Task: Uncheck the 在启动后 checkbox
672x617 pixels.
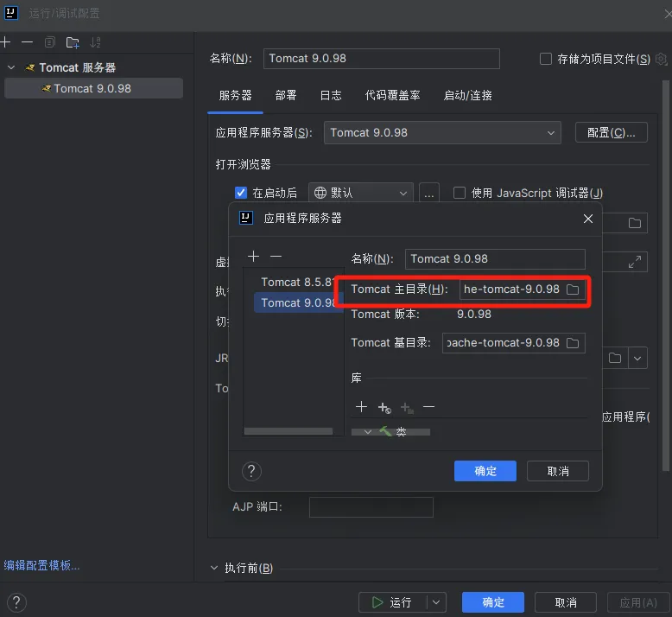Action: pyautogui.click(x=241, y=193)
